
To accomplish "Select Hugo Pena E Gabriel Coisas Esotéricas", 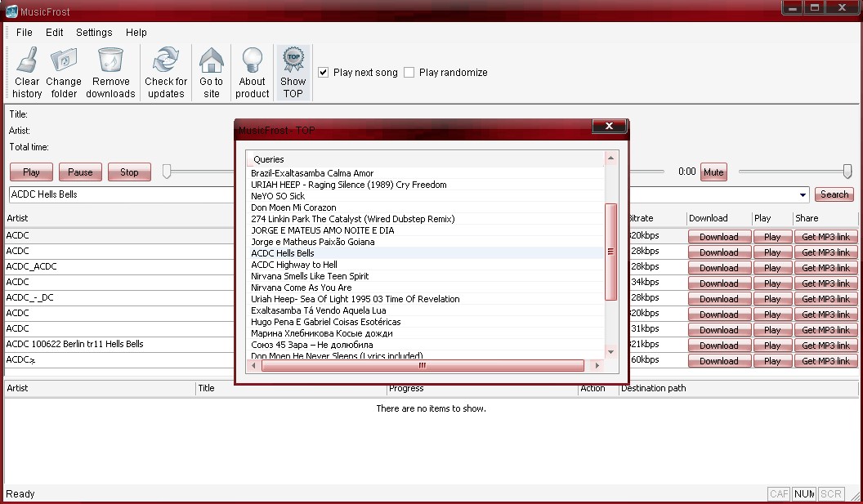I will 326,322.
